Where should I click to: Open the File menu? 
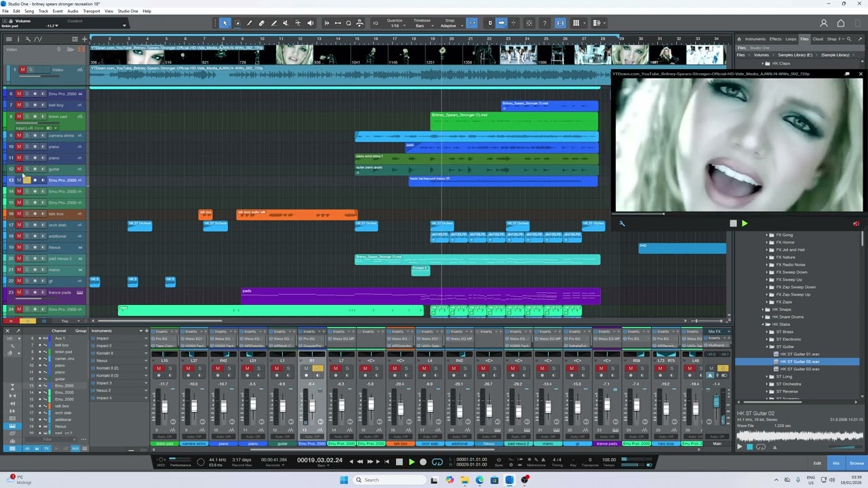coord(5,11)
